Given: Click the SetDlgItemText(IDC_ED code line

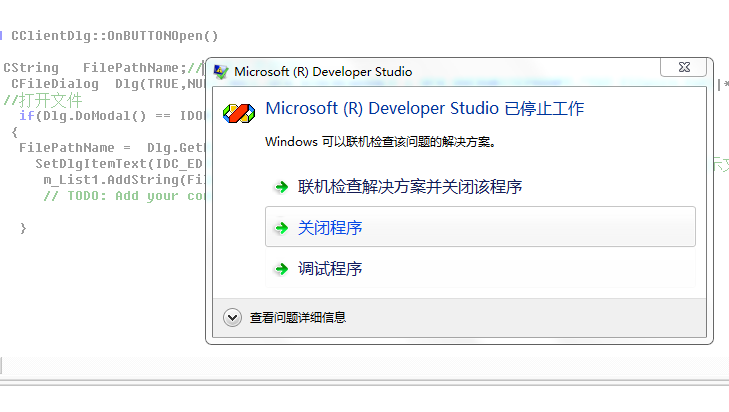Looking at the screenshot, I should (x=119, y=164).
